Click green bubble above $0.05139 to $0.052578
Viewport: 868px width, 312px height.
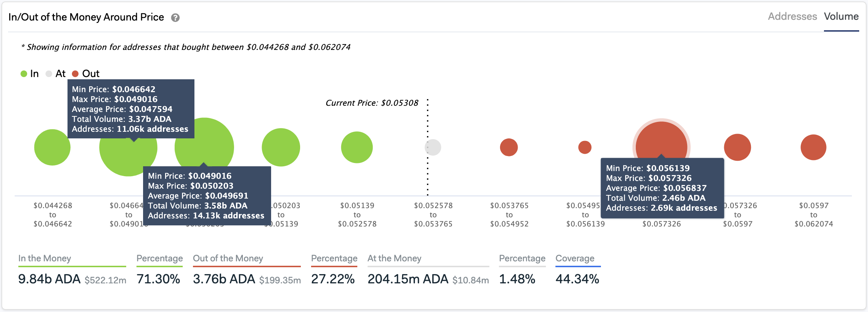(x=357, y=147)
